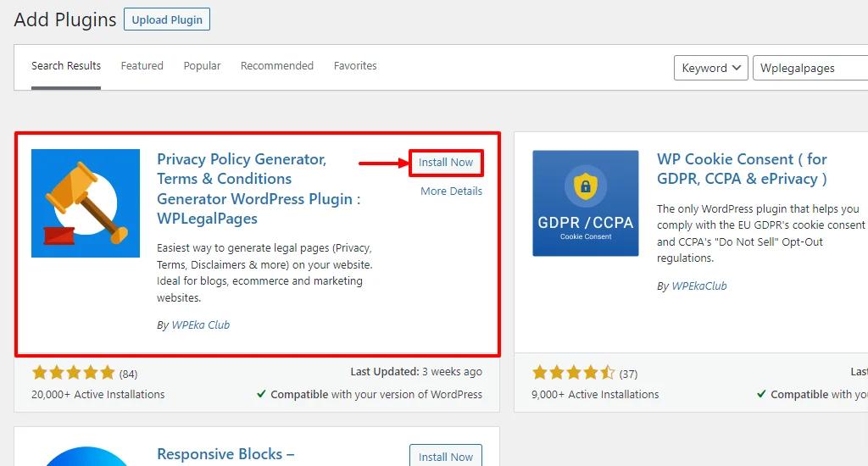Visit the WPEka Club author link
Screen dimensions: 868x466
coord(200,325)
